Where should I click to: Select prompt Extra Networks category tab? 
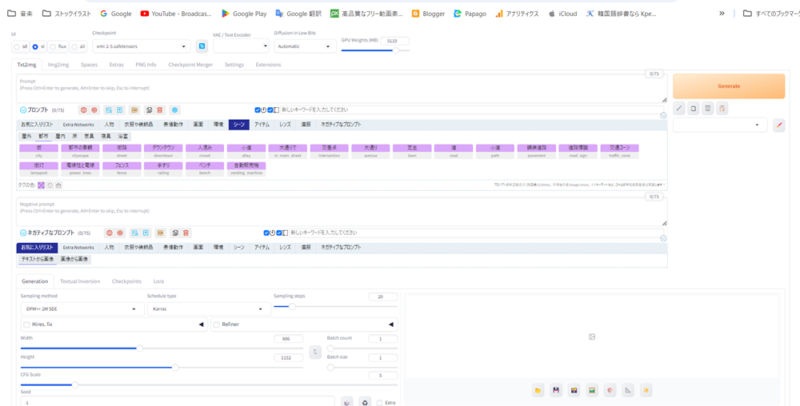point(79,125)
